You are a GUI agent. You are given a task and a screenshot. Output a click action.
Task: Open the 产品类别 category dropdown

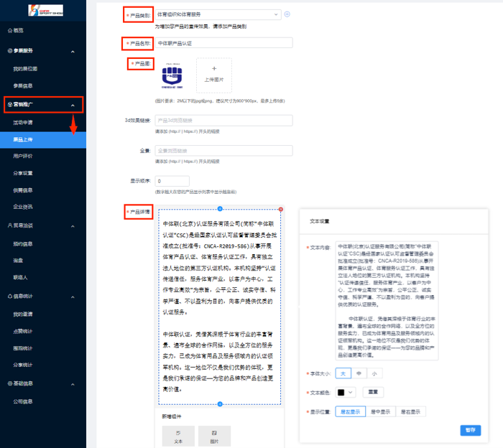click(x=218, y=14)
